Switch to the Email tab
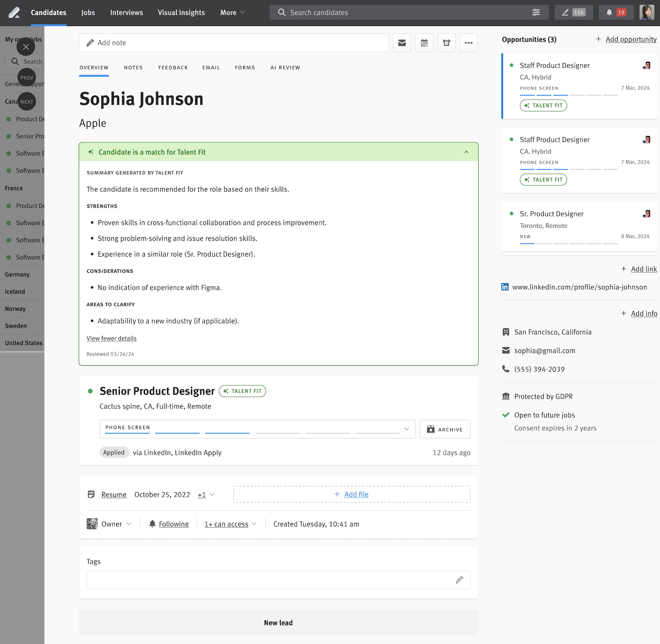Viewport: 660px width, 644px height. tap(211, 68)
